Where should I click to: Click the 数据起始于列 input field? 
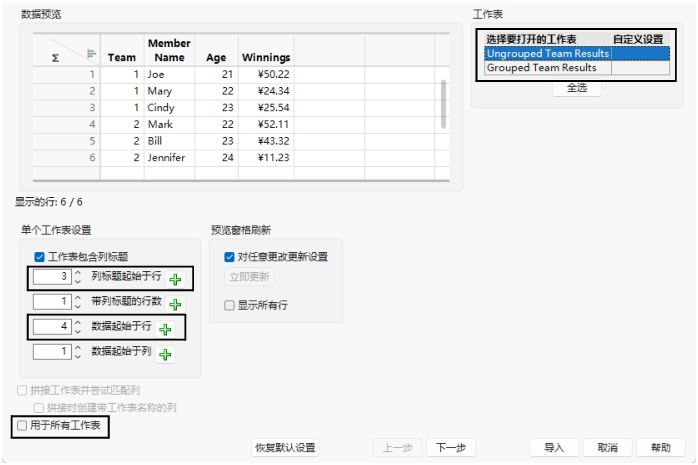click(x=52, y=351)
